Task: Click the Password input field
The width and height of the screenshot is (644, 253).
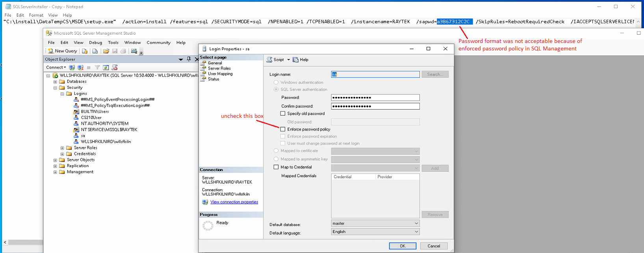Action: [x=375, y=97]
